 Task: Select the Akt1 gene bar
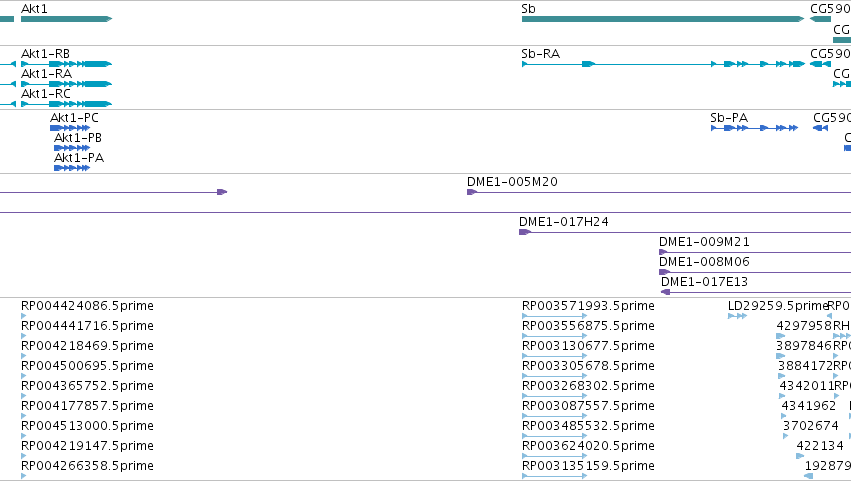pyautogui.click(x=66, y=19)
